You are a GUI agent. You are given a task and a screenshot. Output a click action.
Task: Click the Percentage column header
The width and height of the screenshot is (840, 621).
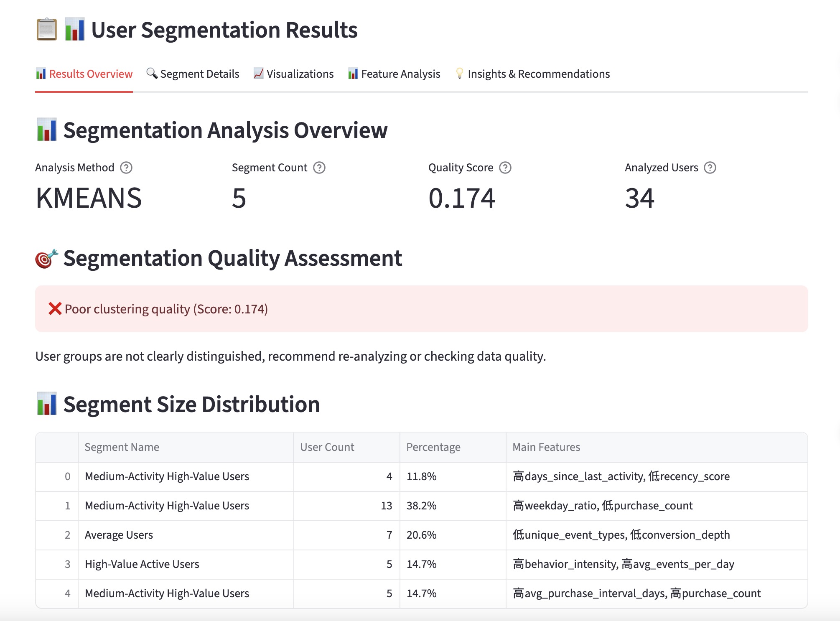(x=433, y=447)
